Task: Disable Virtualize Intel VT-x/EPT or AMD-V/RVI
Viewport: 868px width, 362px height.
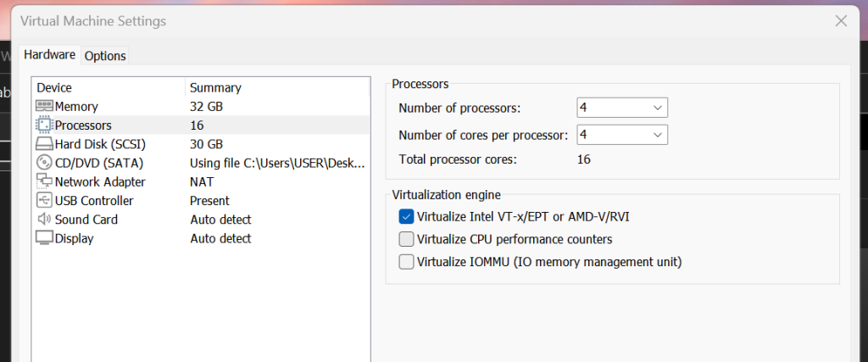Action: pyautogui.click(x=406, y=216)
